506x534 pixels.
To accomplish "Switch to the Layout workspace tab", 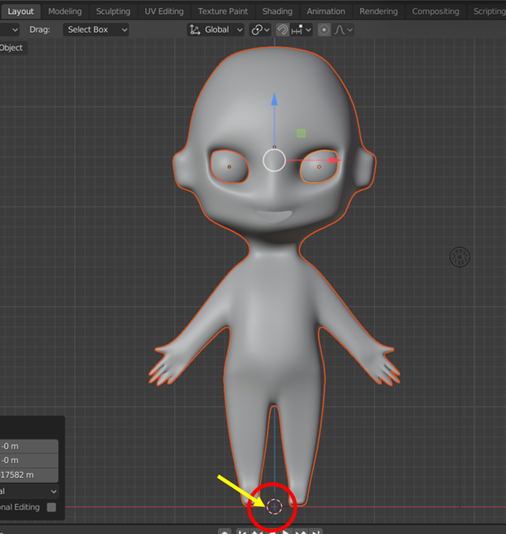I will [20, 12].
